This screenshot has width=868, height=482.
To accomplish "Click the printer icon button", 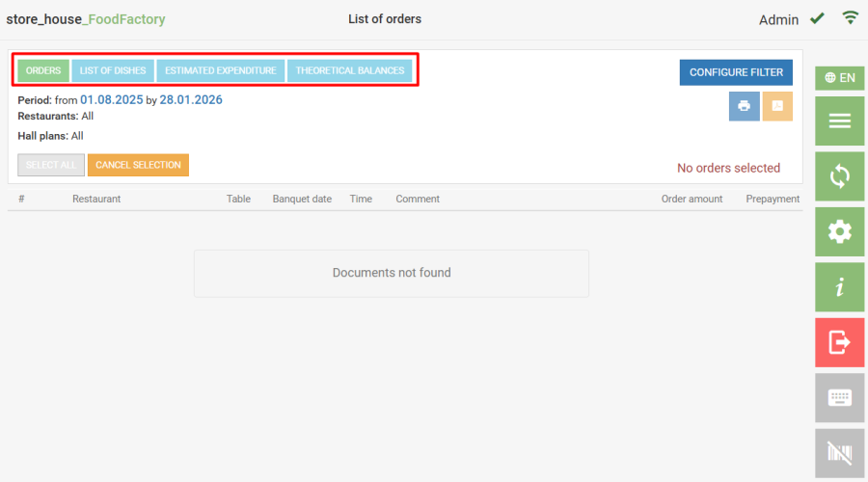I will pyautogui.click(x=744, y=106).
